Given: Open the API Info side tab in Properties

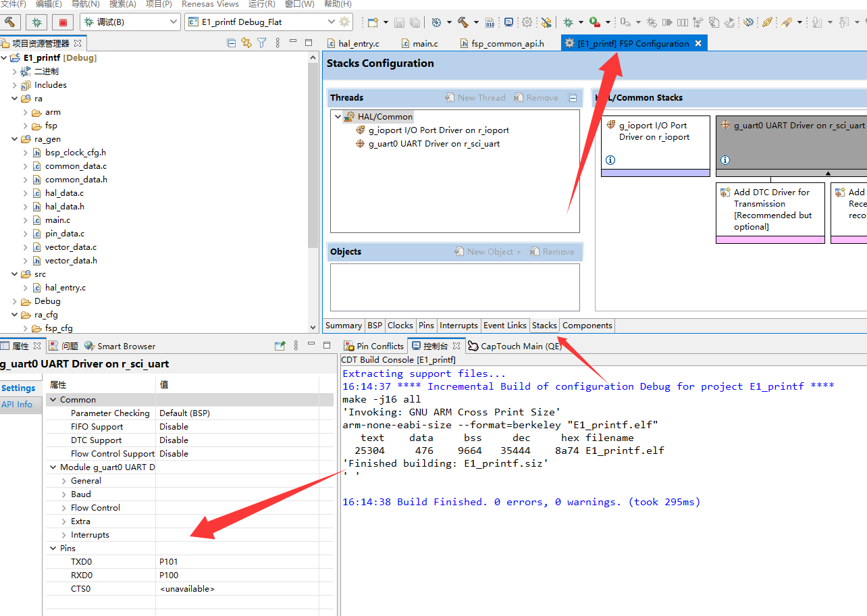Looking at the screenshot, I should coord(17,405).
